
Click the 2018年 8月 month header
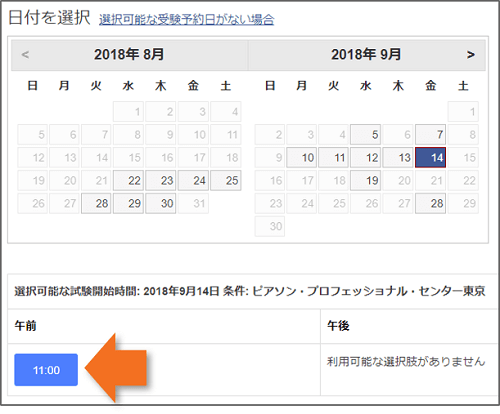129,55
